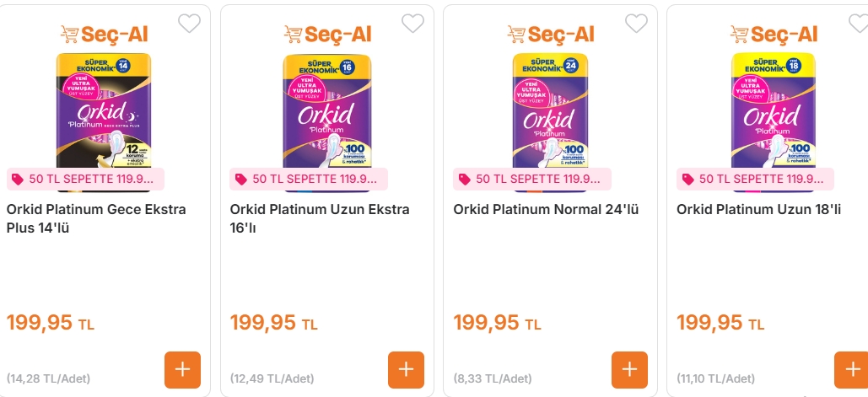Screen dimensions: 868x397
Task: Click Seç-Al logo on Uzun 18'li card
Action: tap(774, 34)
